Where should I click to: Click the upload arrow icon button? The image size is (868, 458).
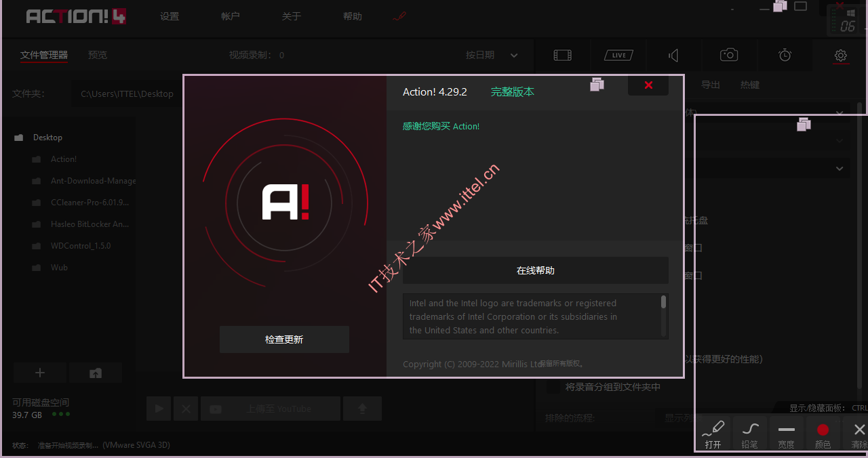[x=363, y=409]
